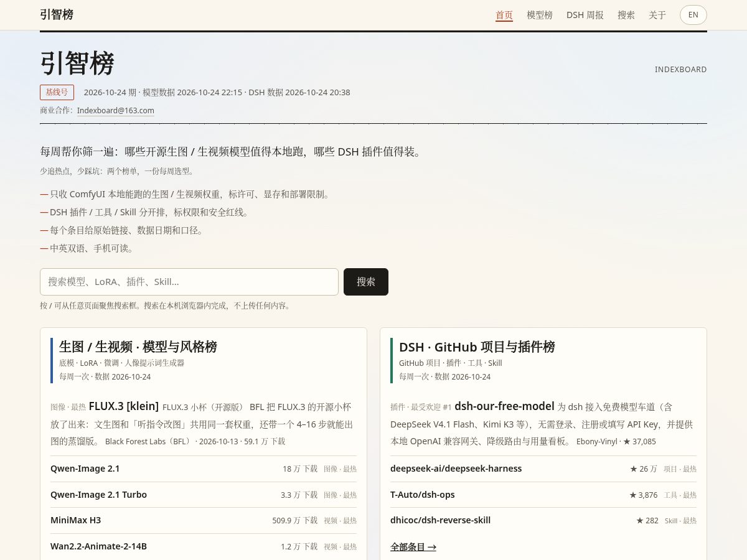Viewport: 747px width, 560px height.
Task: Open the 生图 / 生视频 · 模型与风格榜 heading
Action: pos(138,347)
